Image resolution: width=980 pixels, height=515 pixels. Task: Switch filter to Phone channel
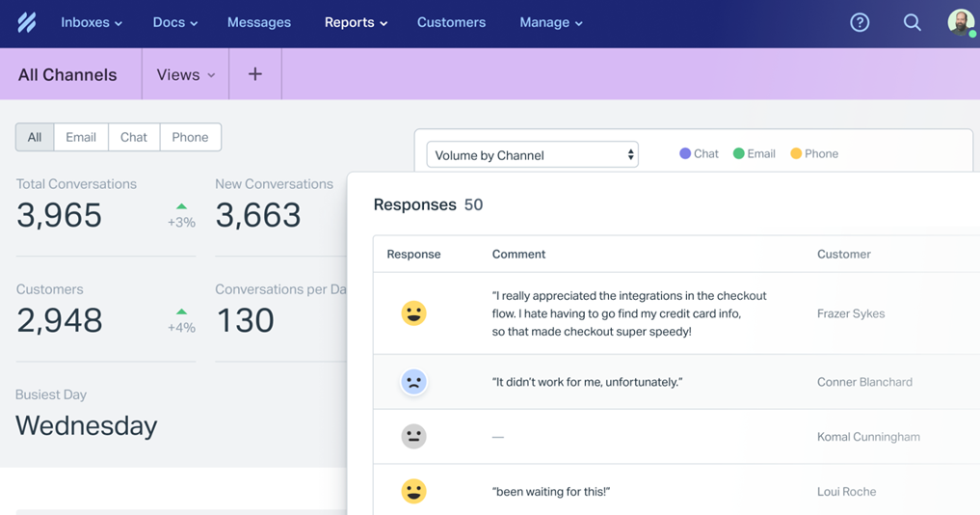click(190, 137)
